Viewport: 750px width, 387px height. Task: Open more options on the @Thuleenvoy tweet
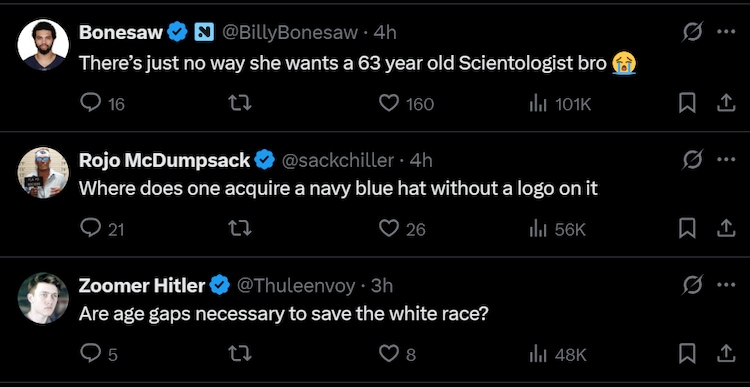coord(726,285)
